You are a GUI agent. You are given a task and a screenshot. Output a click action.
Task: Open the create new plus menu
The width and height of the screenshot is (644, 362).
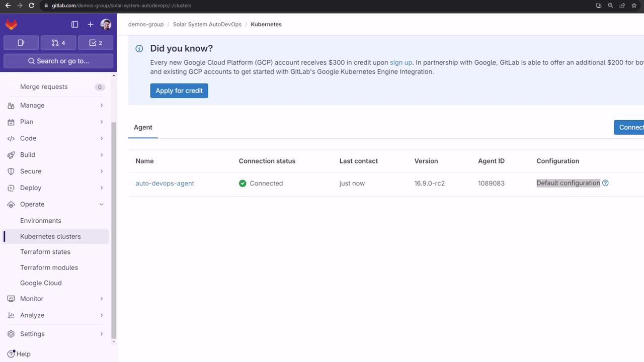(x=90, y=24)
